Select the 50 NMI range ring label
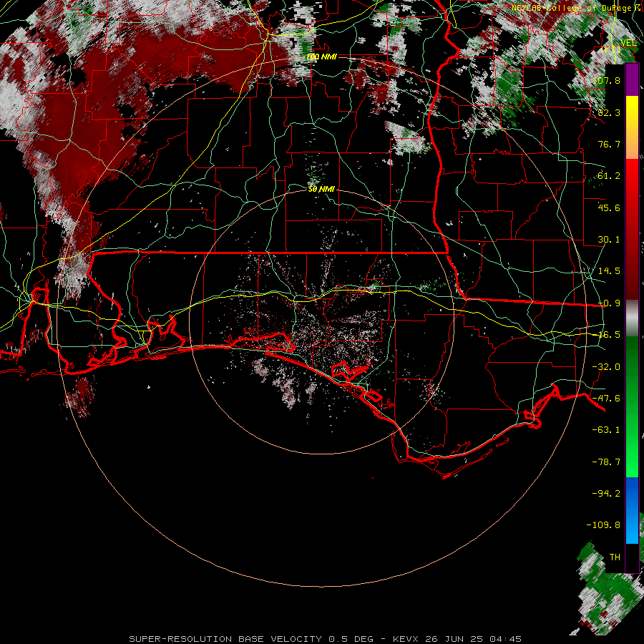Image resolution: width=644 pixels, height=644 pixels. click(321, 189)
